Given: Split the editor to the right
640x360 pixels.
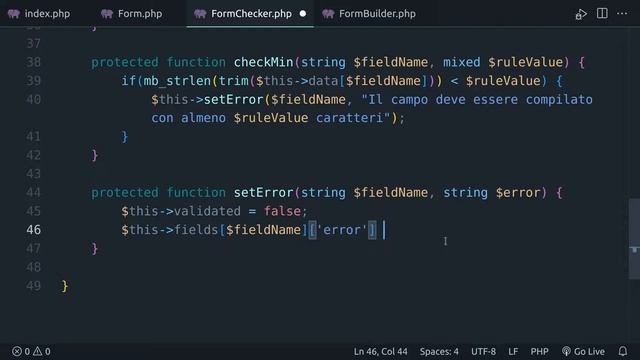Looking at the screenshot, I should pyautogui.click(x=602, y=13).
